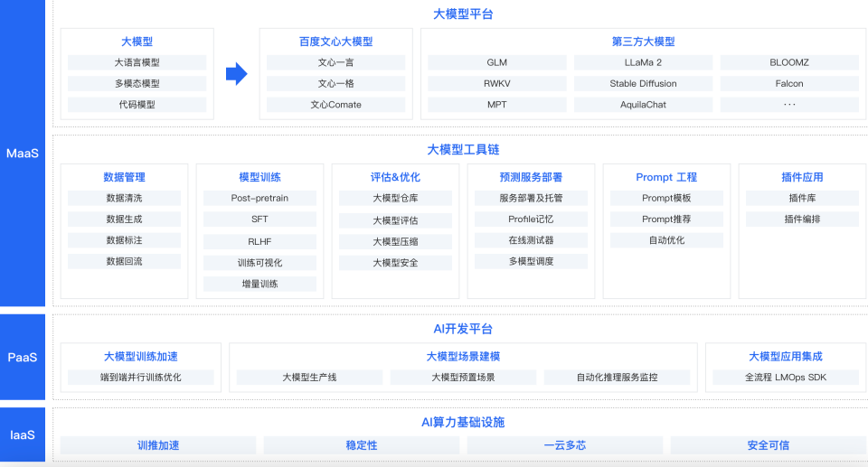Viewport: 868px width, 467px height.
Task: Select the MPT model
Action: pyautogui.click(x=497, y=105)
